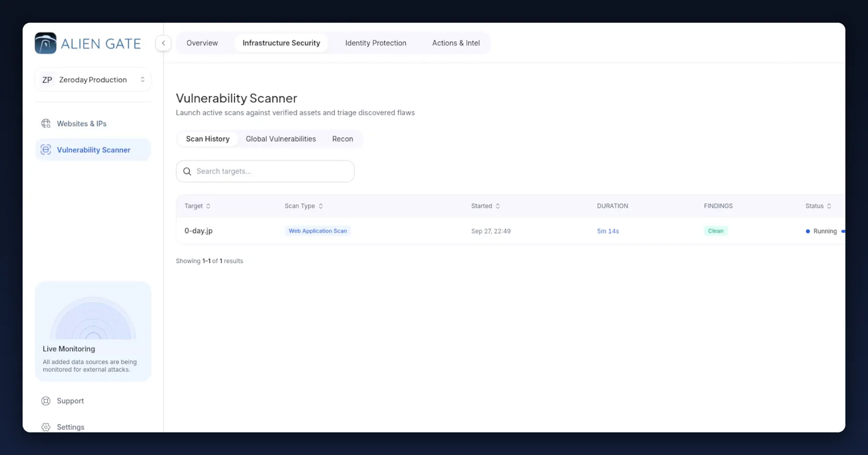Click the Support lifebuoy icon
Image resolution: width=868 pixels, height=455 pixels.
(x=46, y=401)
